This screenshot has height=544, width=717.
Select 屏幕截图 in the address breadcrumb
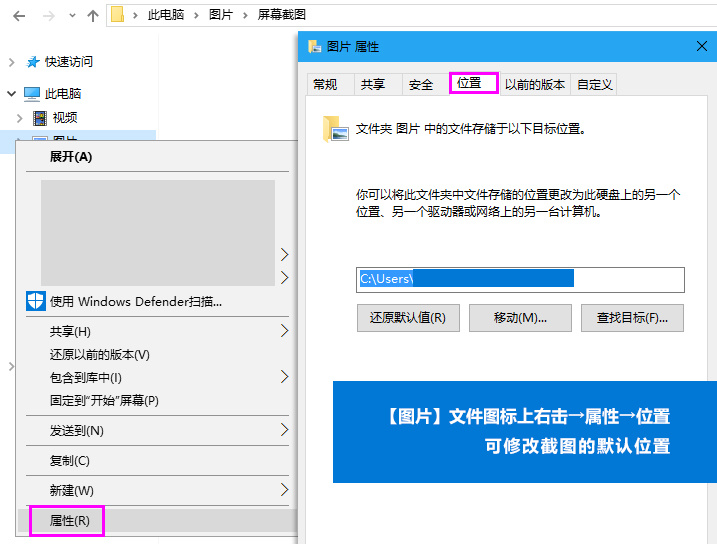282,15
